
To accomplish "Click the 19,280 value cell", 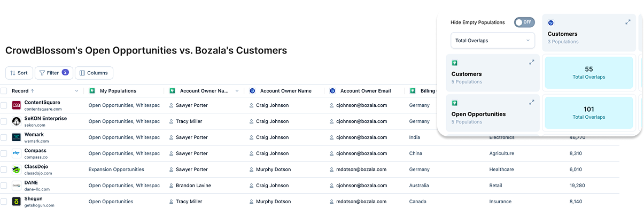I will coord(578,186).
